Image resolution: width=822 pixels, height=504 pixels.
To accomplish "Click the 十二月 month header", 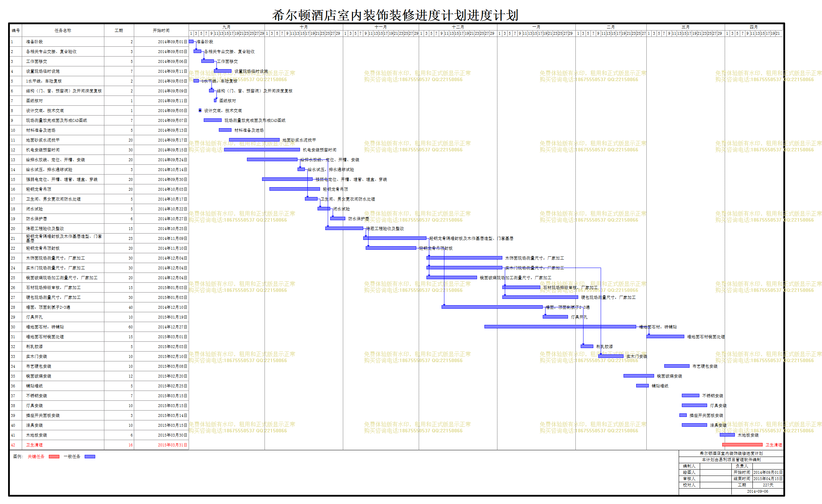I will pos(458,27).
